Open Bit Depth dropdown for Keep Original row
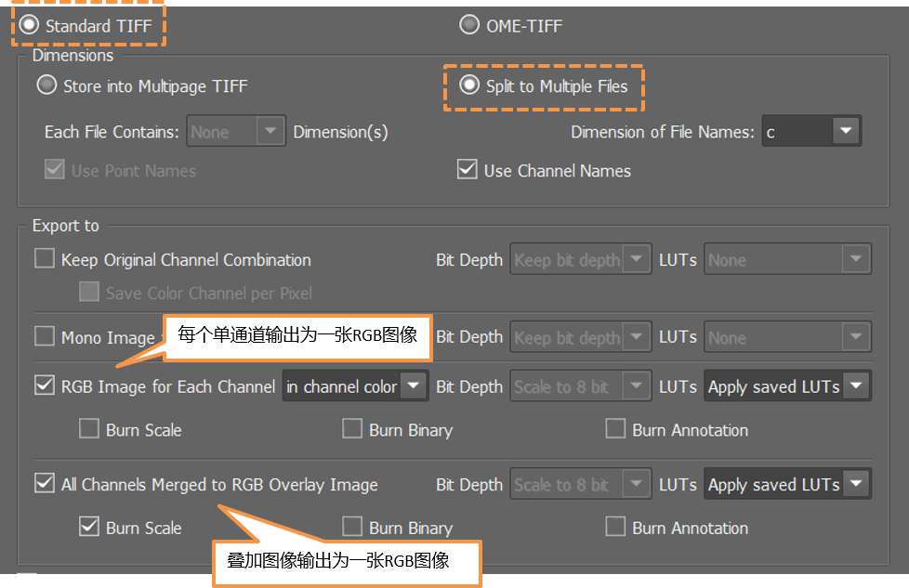Screen dimensions: 909x588 tap(581, 259)
